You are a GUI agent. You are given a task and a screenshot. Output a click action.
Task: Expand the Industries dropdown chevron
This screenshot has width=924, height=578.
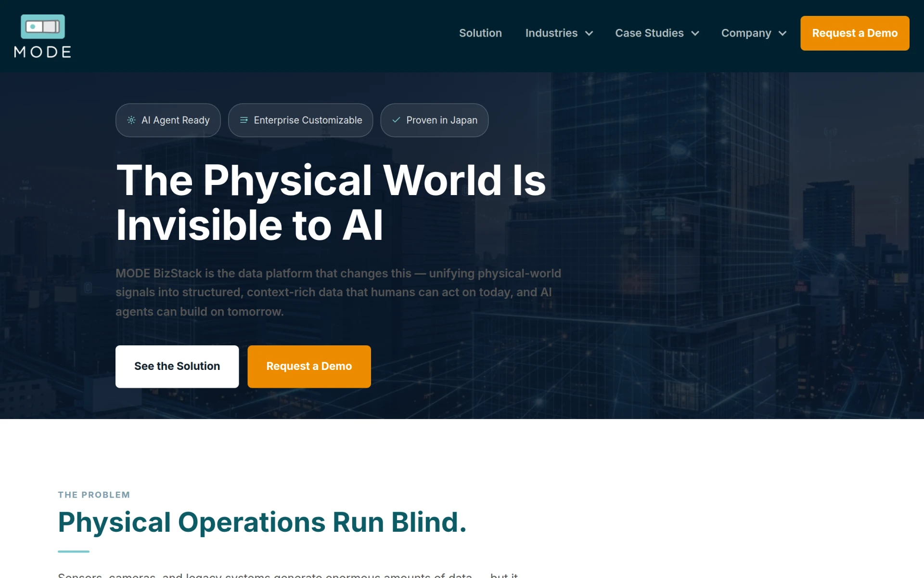pos(589,33)
